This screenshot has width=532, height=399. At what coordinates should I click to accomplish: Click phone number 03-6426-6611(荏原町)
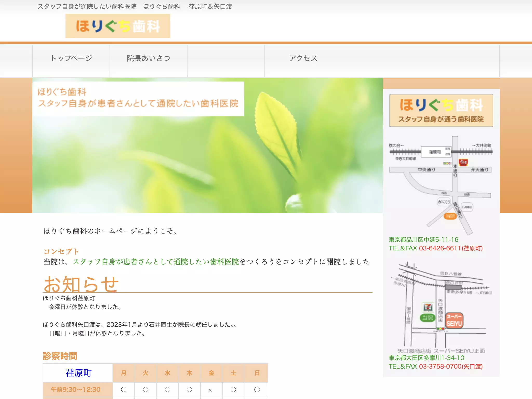click(x=451, y=248)
